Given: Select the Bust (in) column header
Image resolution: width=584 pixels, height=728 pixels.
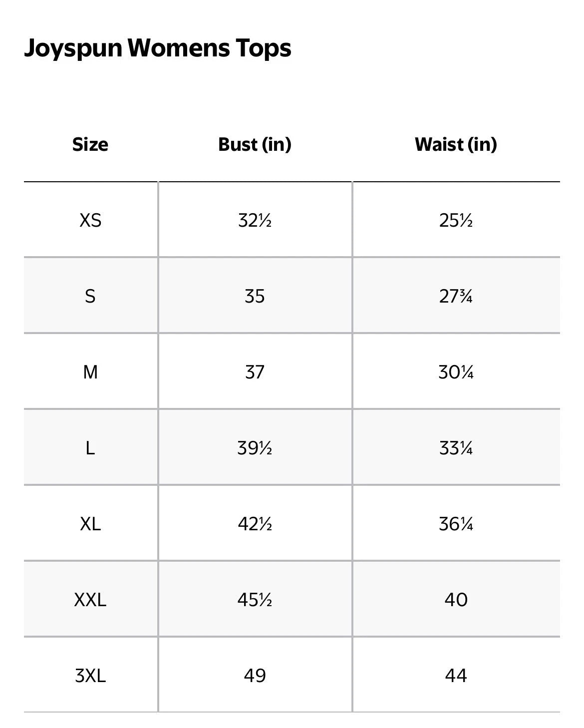Looking at the screenshot, I should (x=255, y=144).
